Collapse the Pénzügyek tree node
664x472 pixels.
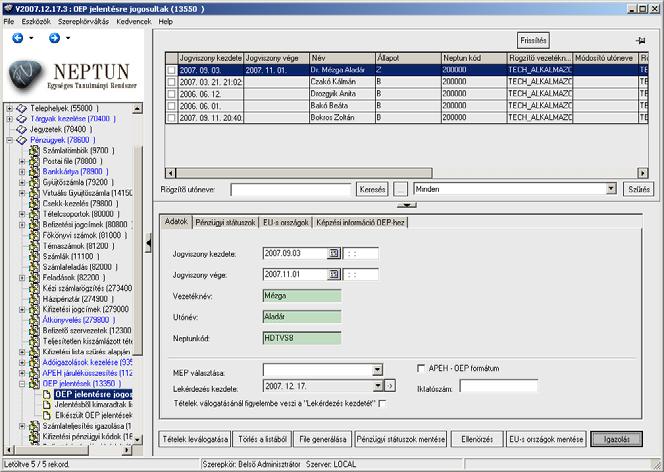coord(9,140)
